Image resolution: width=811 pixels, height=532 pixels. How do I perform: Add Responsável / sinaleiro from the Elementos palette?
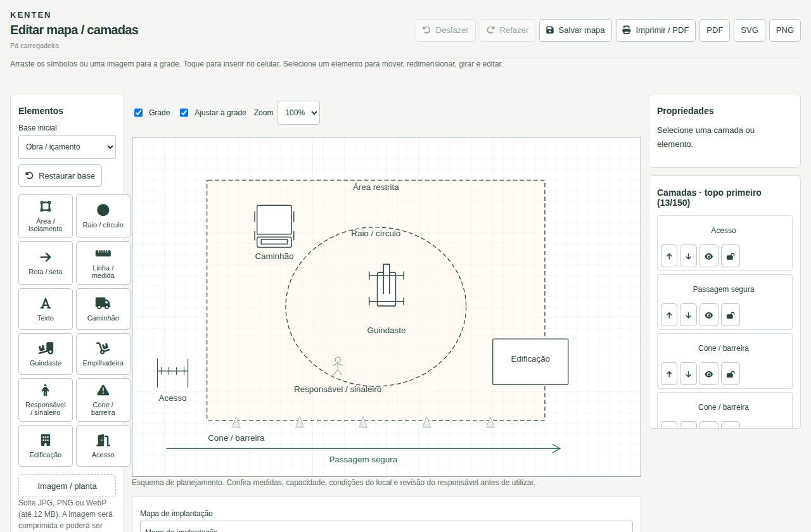46,400
